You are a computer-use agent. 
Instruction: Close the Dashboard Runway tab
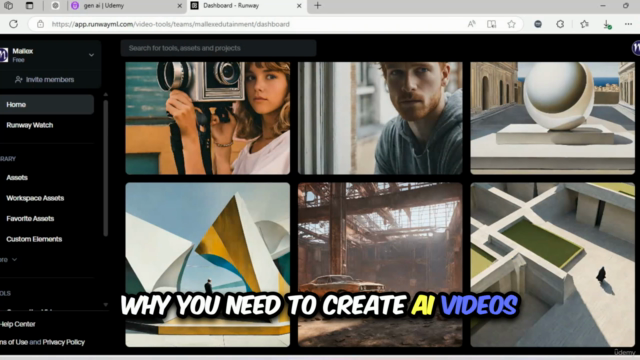pyautogui.click(x=299, y=6)
